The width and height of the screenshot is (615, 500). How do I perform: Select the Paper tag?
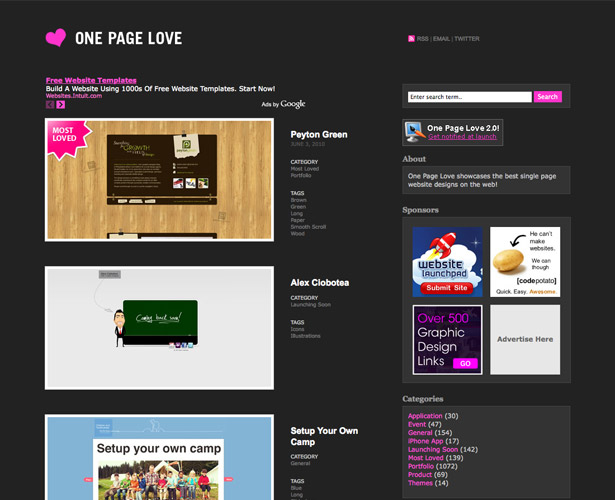coord(298,220)
